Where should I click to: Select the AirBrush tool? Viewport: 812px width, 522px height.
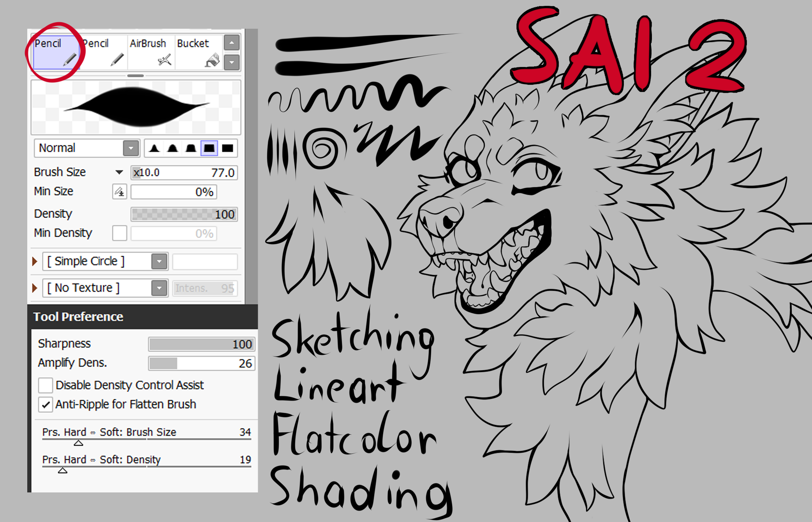click(151, 53)
